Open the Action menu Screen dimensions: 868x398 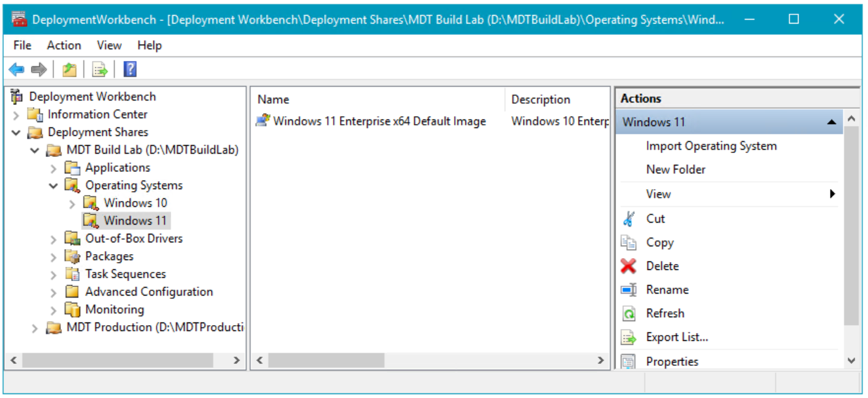[x=64, y=45]
